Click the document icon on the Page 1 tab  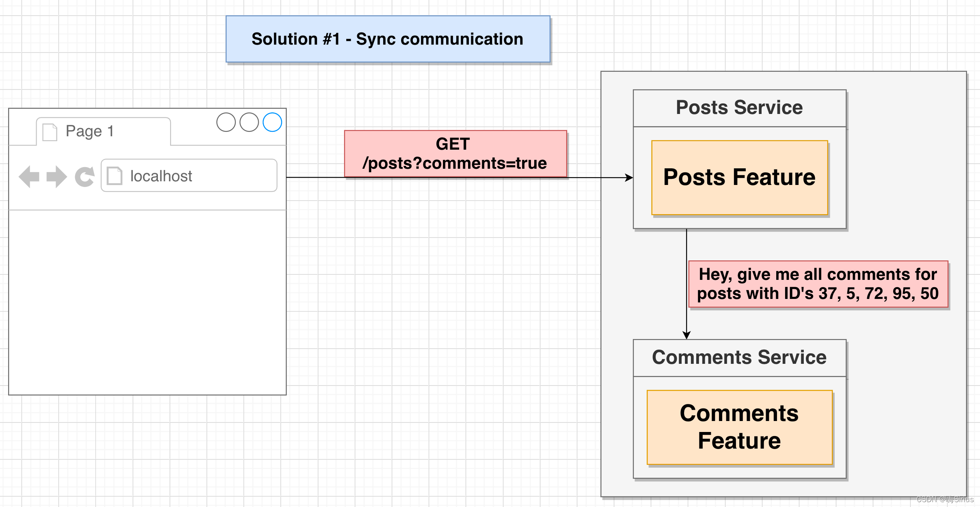(x=50, y=132)
